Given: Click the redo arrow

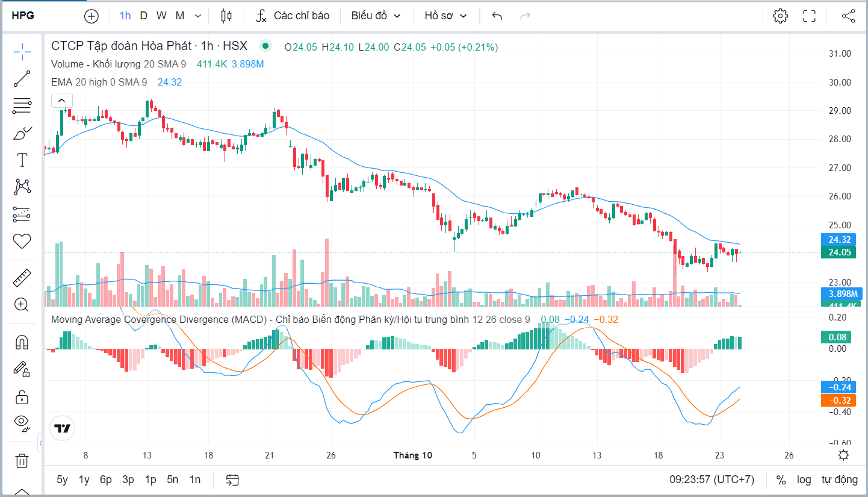Looking at the screenshot, I should click(x=525, y=16).
